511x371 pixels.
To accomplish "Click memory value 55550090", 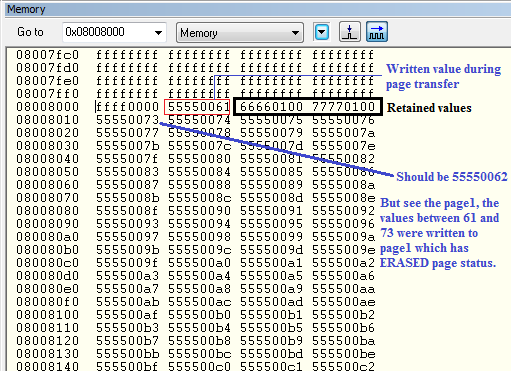I will pyautogui.click(x=199, y=211).
